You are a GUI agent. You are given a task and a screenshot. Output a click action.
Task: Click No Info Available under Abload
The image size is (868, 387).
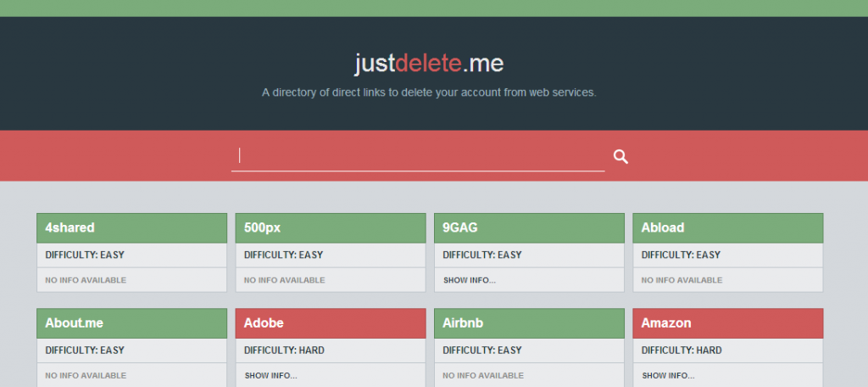pyautogui.click(x=682, y=280)
